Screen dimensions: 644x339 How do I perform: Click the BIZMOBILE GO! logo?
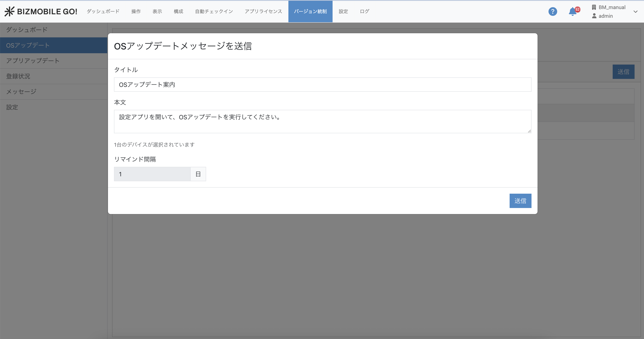pos(41,12)
